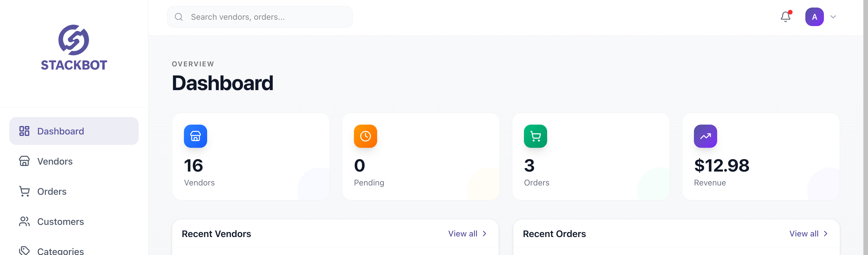Open Vendors page in sidebar
The height and width of the screenshot is (255, 868).
[x=55, y=161]
